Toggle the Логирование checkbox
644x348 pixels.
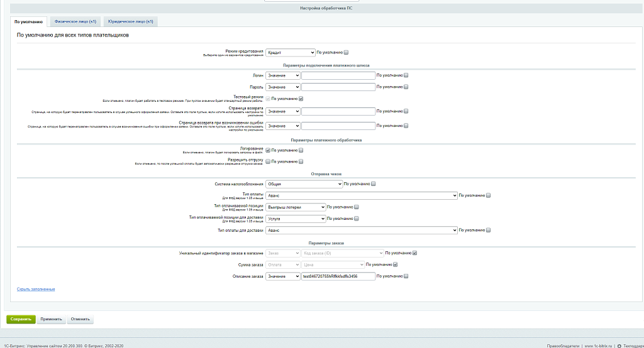(268, 150)
